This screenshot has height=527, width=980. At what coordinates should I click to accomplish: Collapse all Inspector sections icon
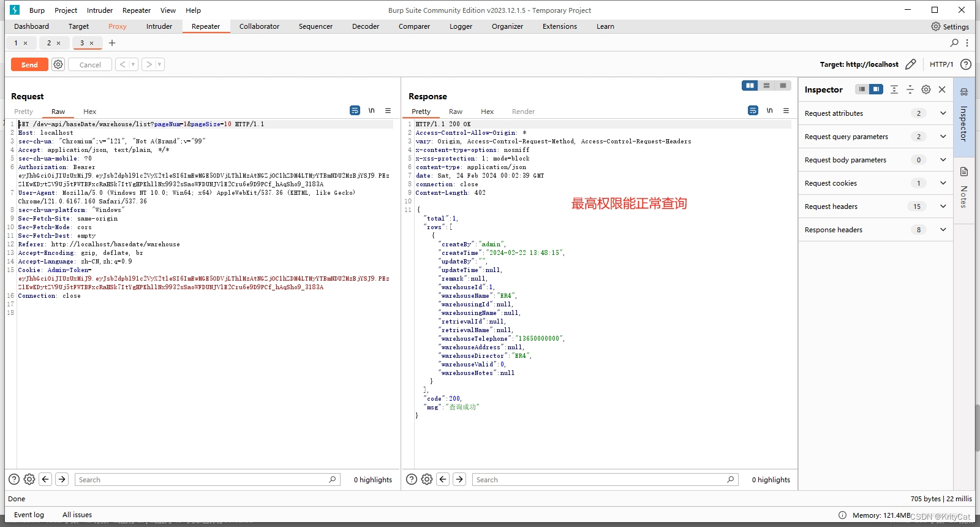pyautogui.click(x=910, y=89)
